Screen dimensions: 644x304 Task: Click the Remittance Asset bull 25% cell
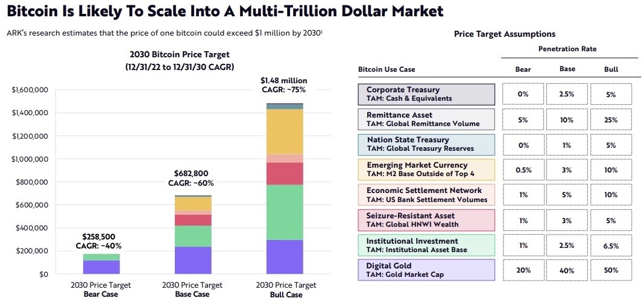[611, 119]
